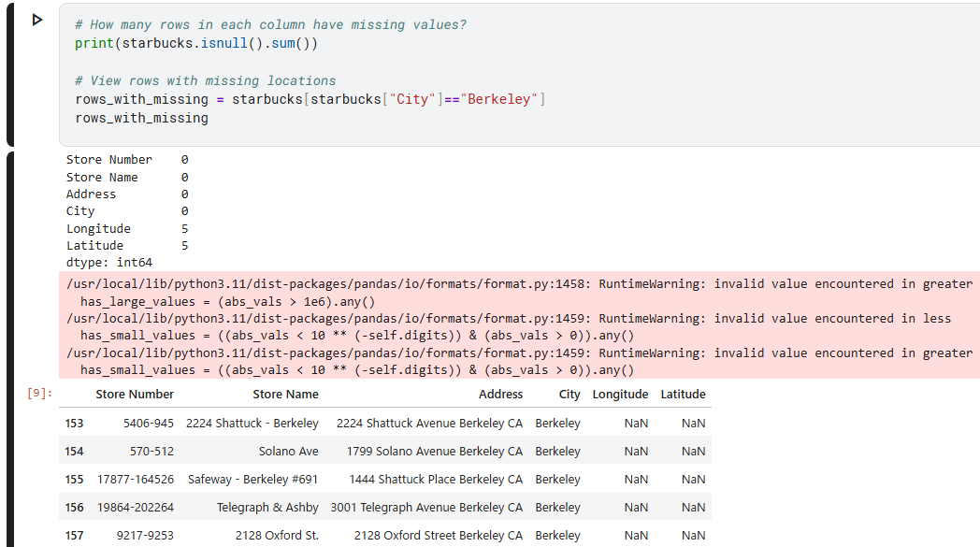Click row index 154 in the table
The height and width of the screenshot is (547, 980).
click(x=75, y=452)
